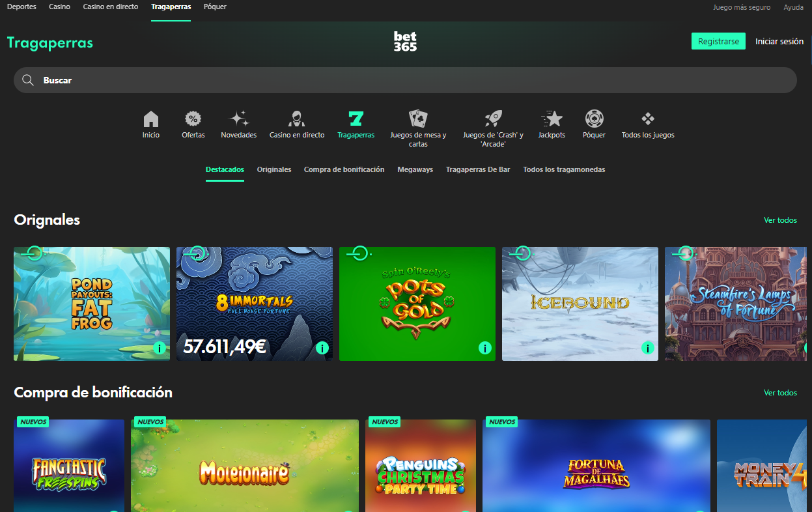Open Casino en directo dealer icon
This screenshot has height=512, width=812.
click(x=297, y=119)
